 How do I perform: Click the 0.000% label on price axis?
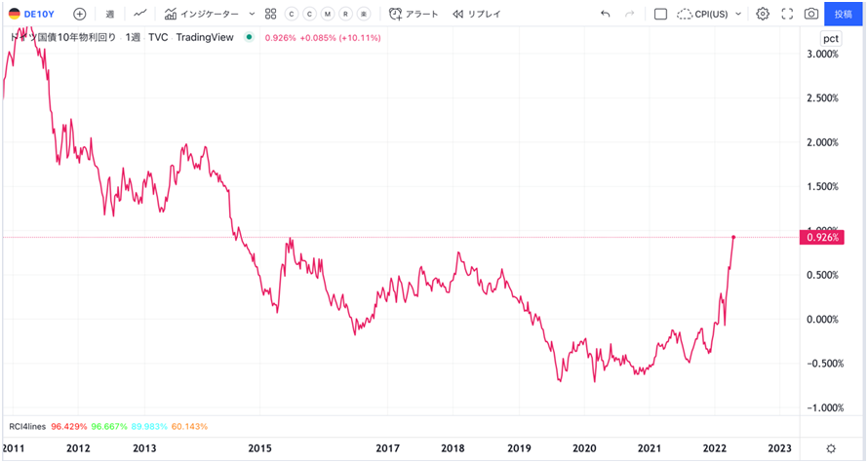(x=822, y=319)
